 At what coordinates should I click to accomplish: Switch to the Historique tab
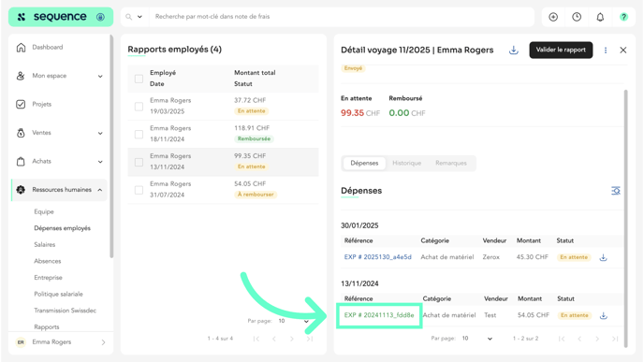(406, 164)
